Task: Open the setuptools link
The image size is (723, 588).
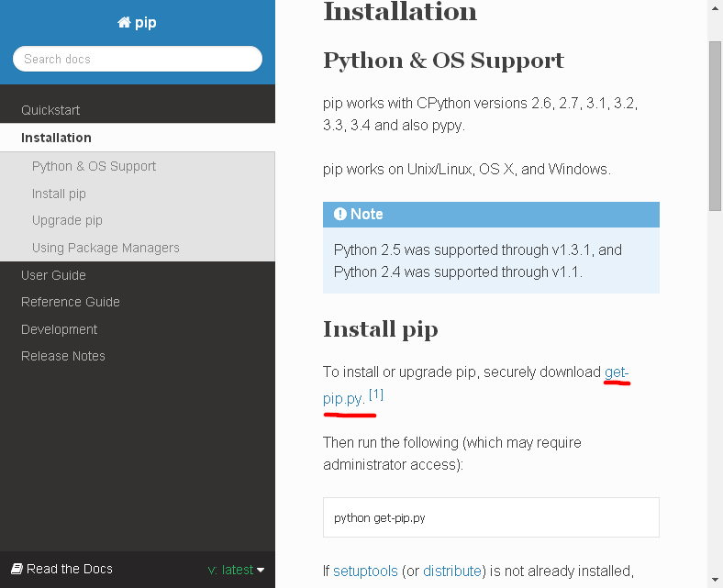Action: click(x=365, y=571)
